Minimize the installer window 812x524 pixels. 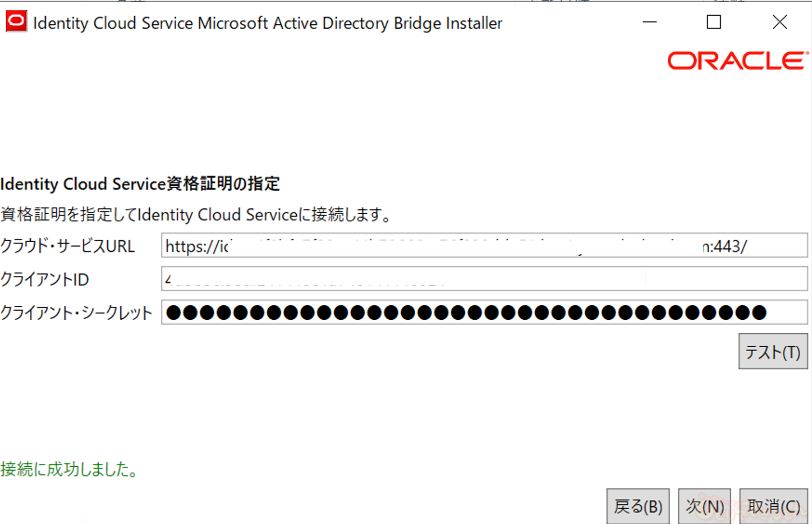650,22
